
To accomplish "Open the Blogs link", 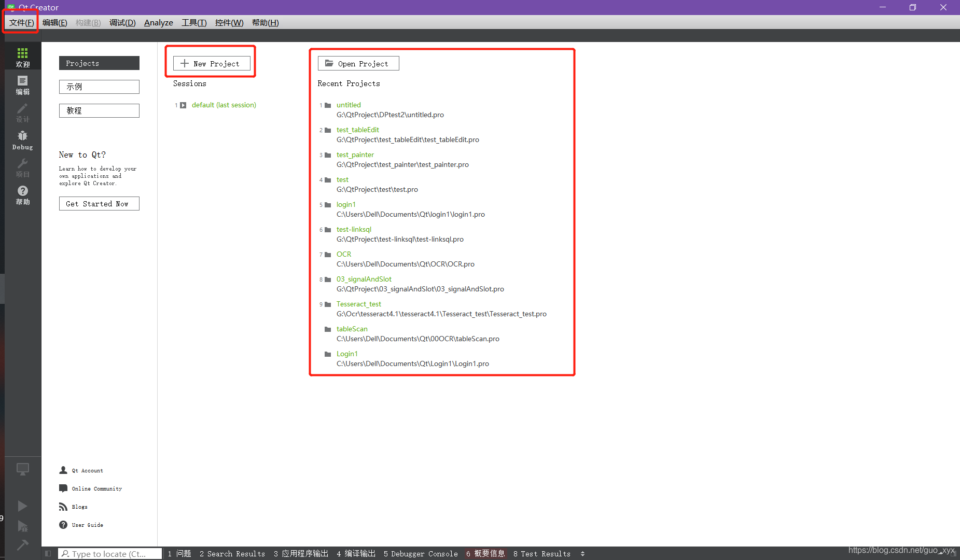I will tap(80, 507).
